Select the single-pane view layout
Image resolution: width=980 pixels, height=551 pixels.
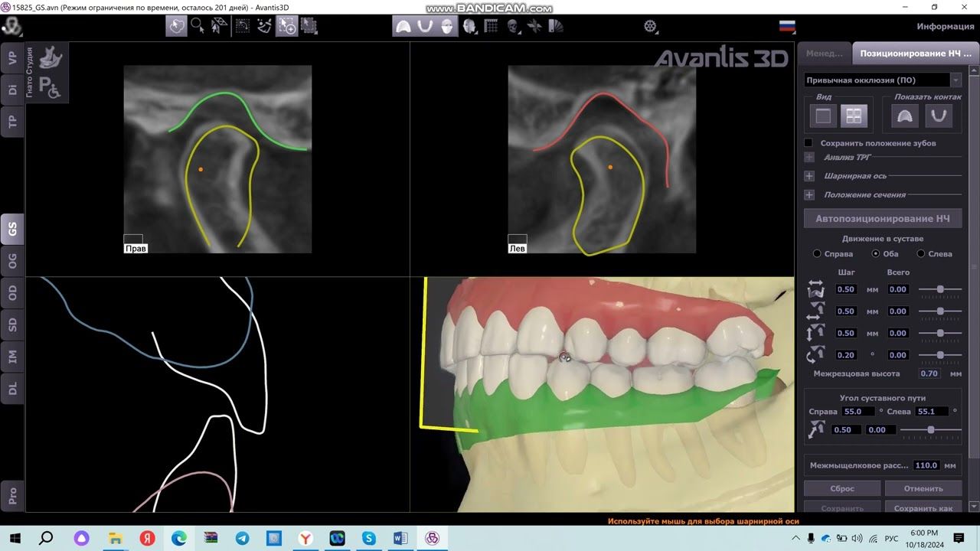coord(823,116)
